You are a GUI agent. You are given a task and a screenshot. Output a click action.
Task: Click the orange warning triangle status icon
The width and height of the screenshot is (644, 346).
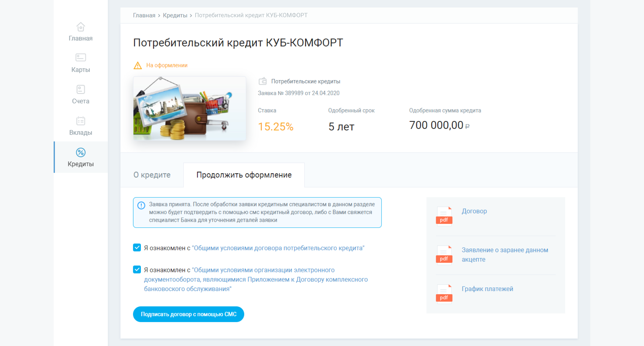click(x=138, y=65)
